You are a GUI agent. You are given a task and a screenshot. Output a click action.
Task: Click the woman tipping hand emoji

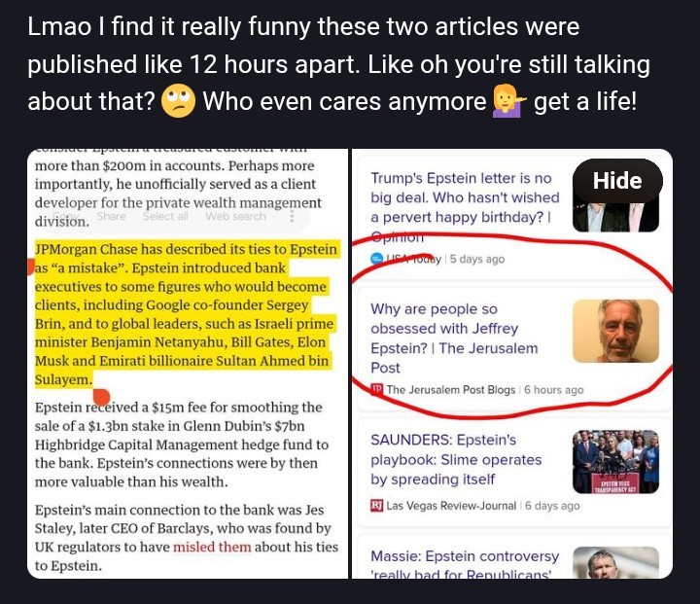pyautogui.click(x=508, y=101)
